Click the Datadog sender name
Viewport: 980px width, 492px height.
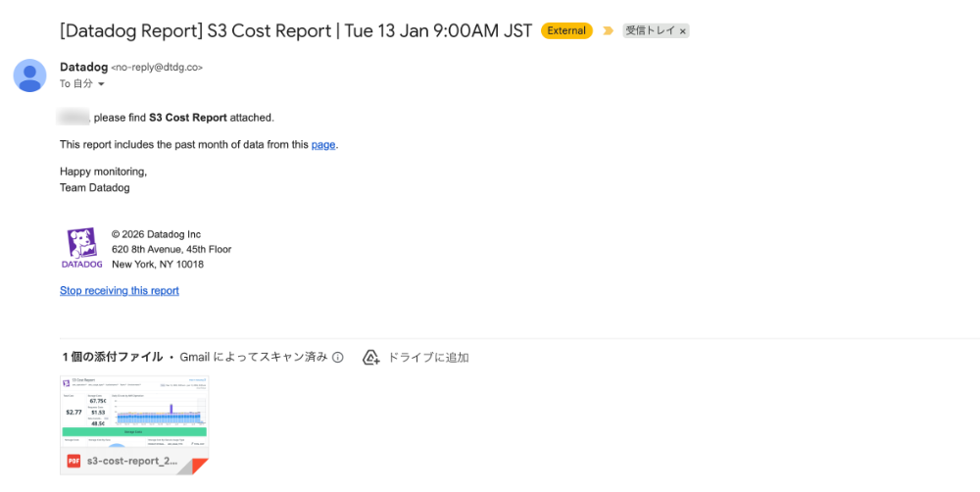click(83, 68)
